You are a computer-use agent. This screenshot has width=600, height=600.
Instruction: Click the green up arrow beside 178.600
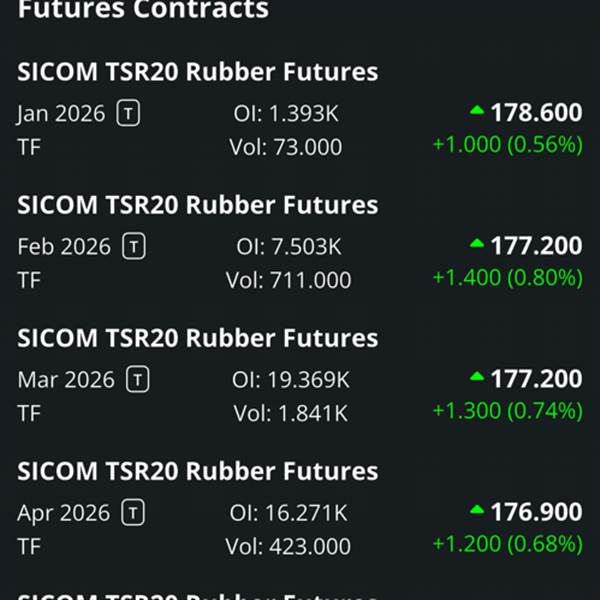click(476, 109)
